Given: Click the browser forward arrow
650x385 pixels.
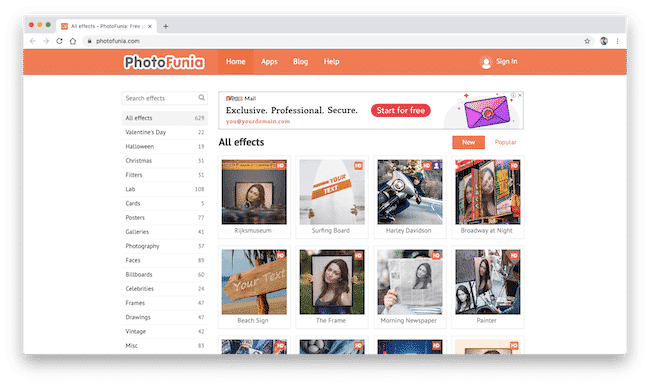Looking at the screenshot, I should click(x=46, y=41).
